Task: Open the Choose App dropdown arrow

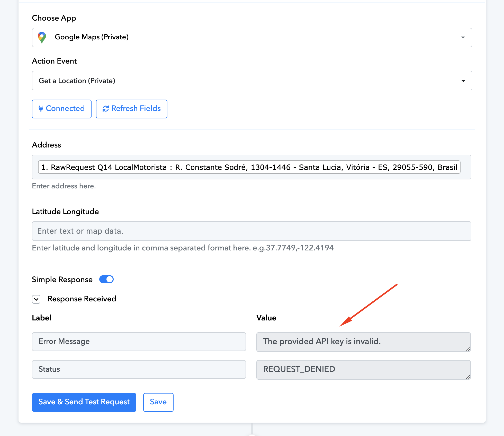Action: point(463,38)
